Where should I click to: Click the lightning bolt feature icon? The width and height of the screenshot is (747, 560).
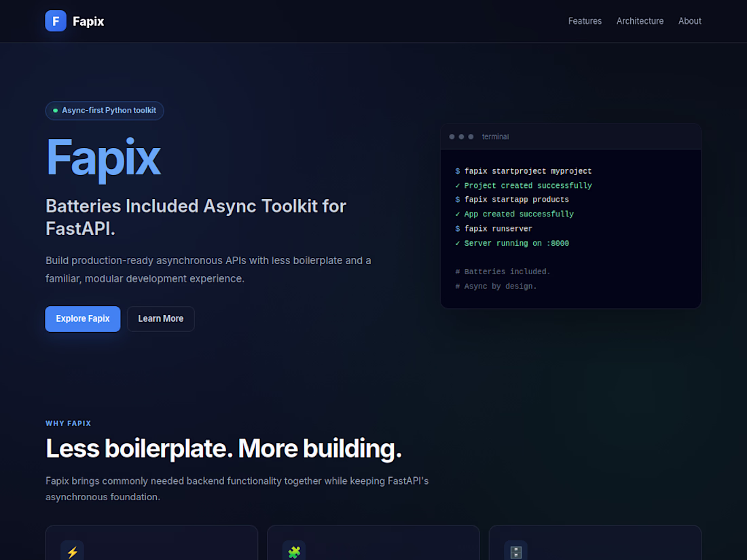pos(73,551)
